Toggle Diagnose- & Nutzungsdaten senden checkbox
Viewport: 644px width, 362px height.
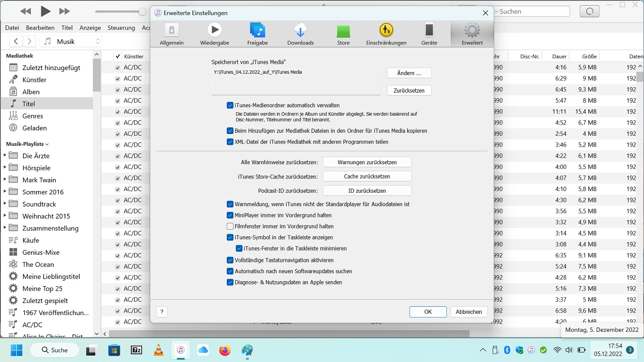coord(230,282)
